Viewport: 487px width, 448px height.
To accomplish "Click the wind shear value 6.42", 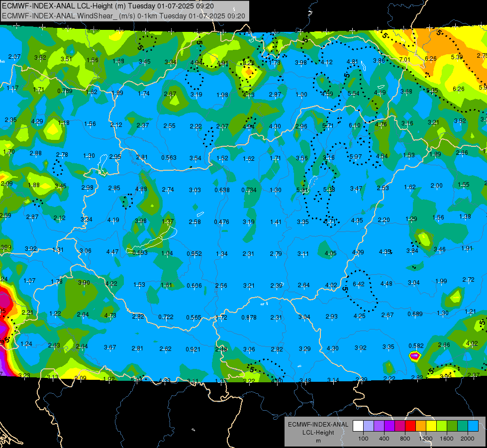I will (x=359, y=284).
